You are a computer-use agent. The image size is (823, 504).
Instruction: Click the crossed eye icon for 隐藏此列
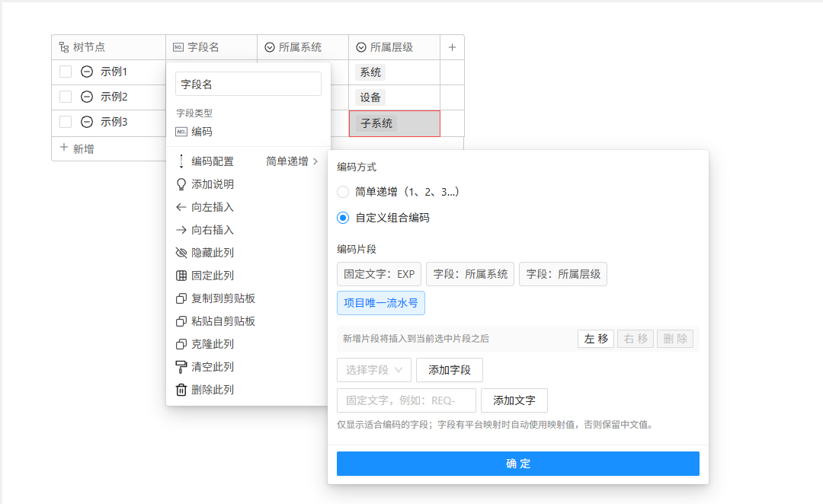pos(181,253)
